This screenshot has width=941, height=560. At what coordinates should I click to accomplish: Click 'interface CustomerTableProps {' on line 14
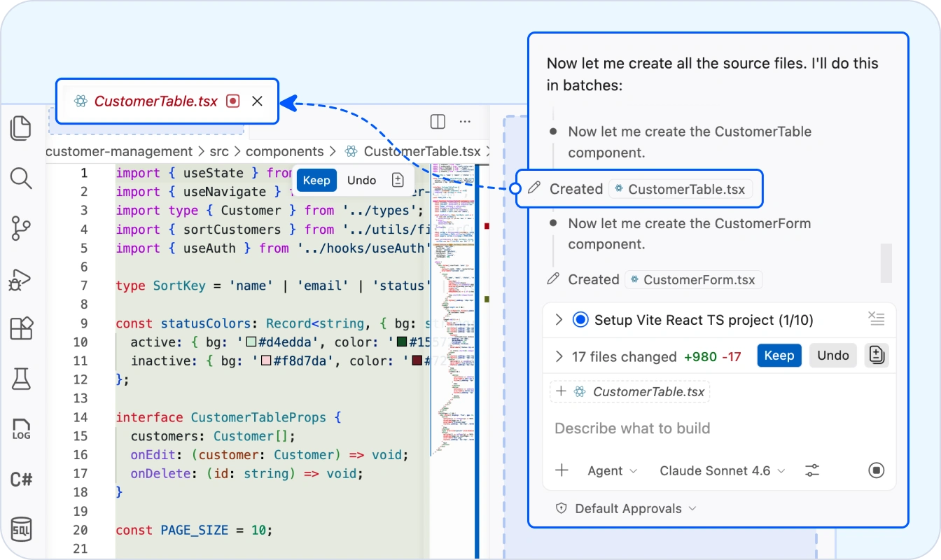click(x=228, y=417)
